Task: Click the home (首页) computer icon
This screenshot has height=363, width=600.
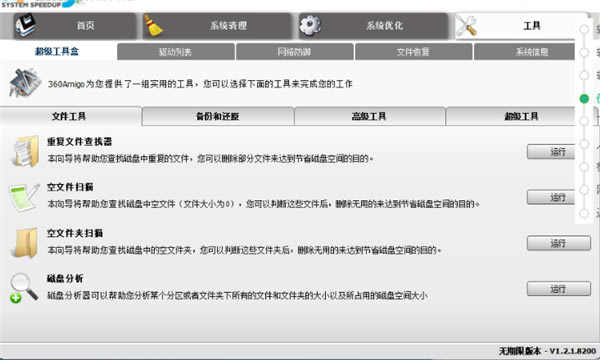Action: [26, 25]
